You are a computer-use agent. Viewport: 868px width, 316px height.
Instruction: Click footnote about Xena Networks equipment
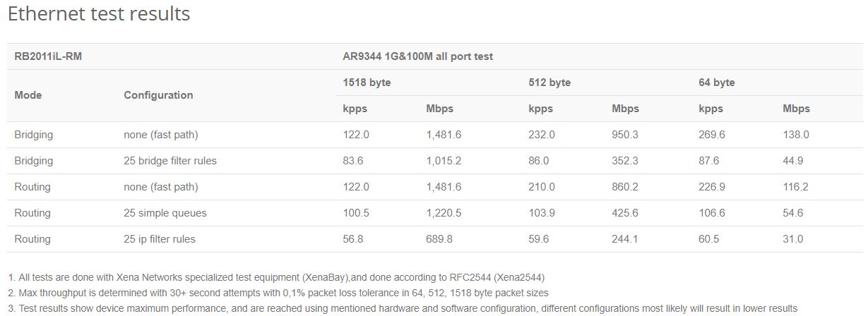[x=276, y=277]
